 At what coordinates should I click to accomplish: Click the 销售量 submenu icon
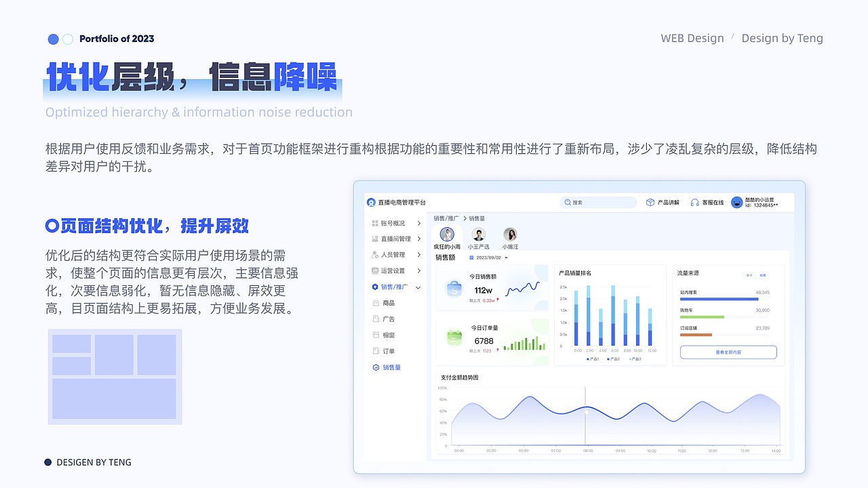click(x=376, y=367)
